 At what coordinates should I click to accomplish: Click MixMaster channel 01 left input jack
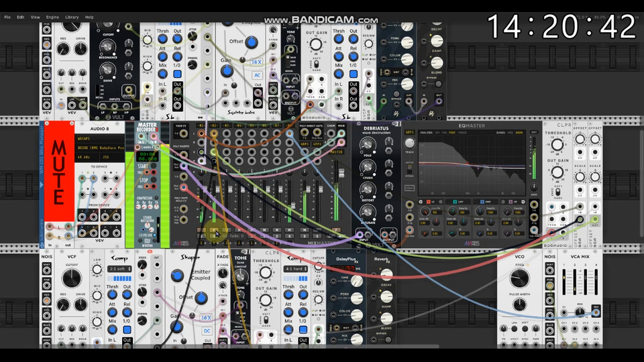coord(201,134)
